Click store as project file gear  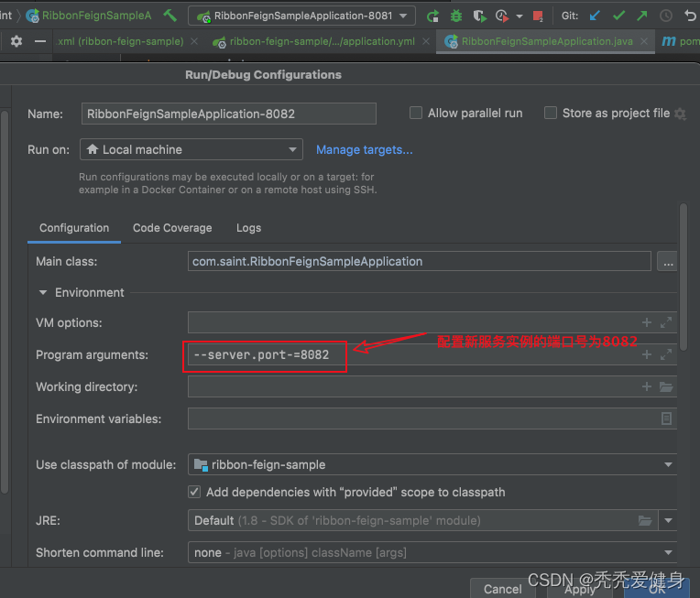(x=680, y=114)
